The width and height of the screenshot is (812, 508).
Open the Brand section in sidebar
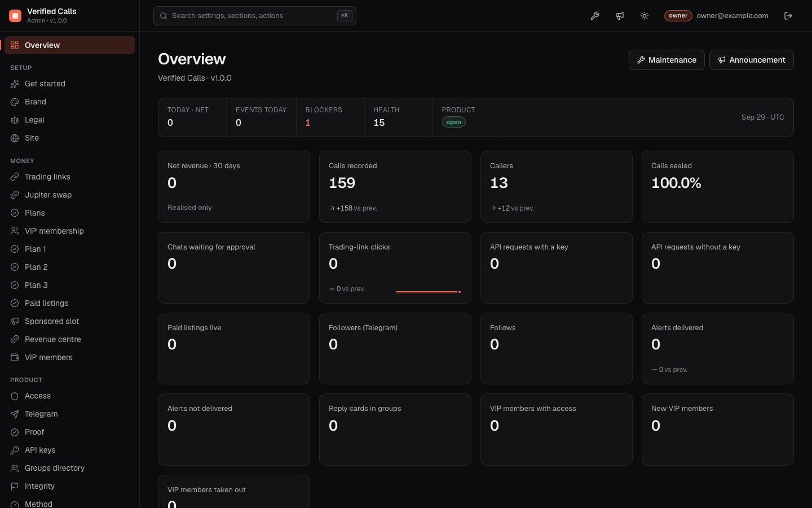[x=69, y=102]
